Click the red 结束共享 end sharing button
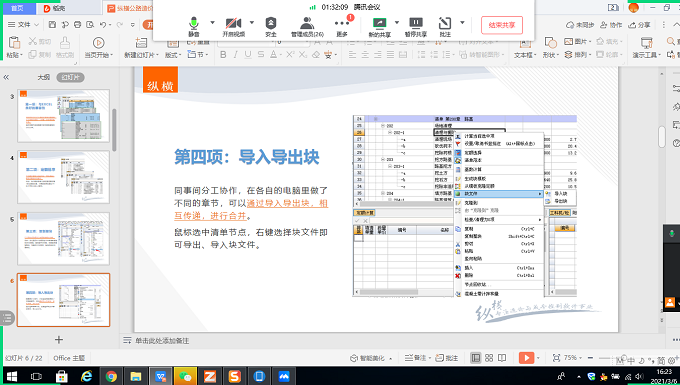This screenshot has height=385, width=680. pos(502,25)
